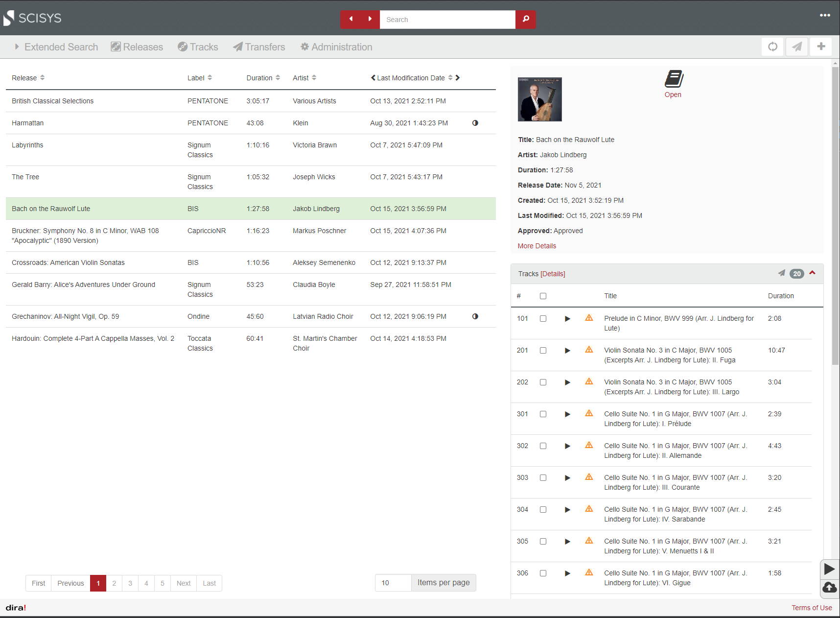The height and width of the screenshot is (618, 840).
Task: Click the search forward arrow button
Action: (x=370, y=19)
